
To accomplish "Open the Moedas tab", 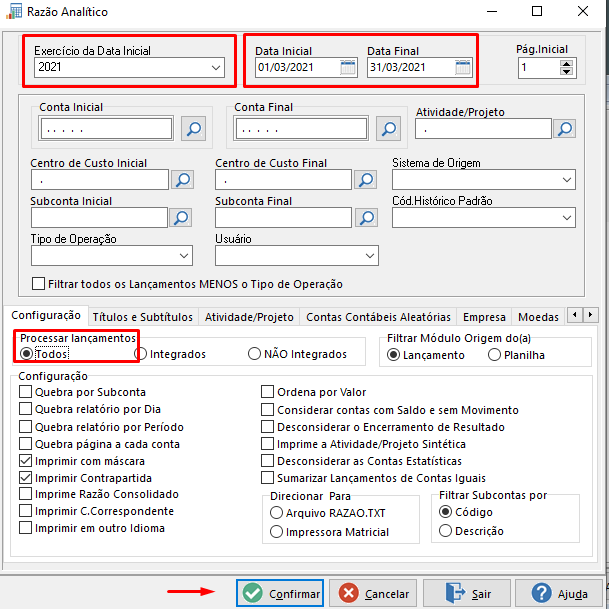I will tap(538, 317).
